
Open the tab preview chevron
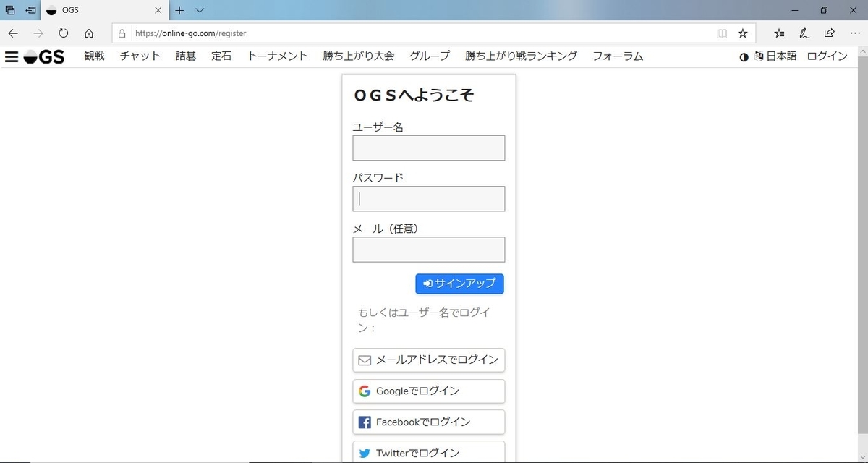pos(200,10)
